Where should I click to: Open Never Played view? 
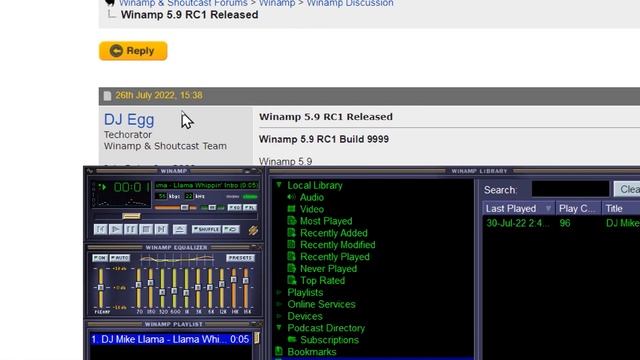click(x=329, y=269)
